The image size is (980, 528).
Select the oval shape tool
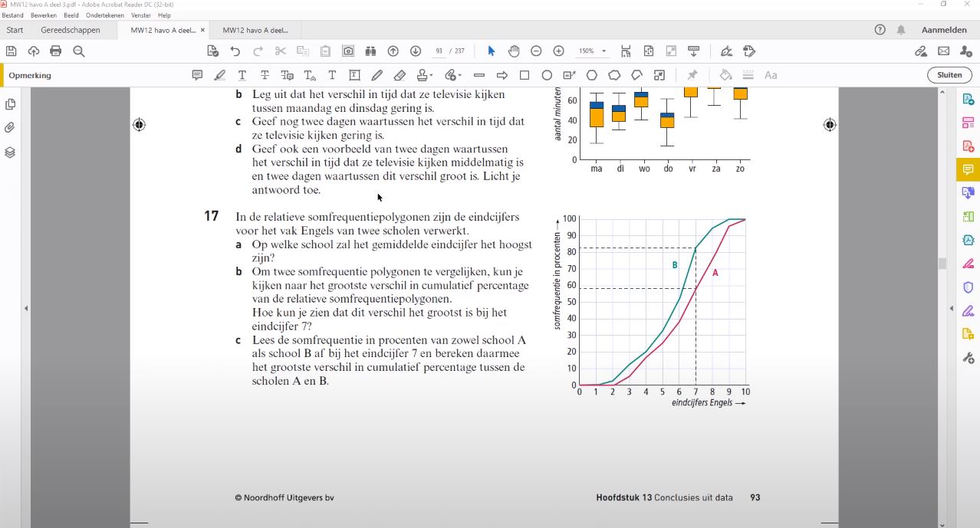point(547,75)
